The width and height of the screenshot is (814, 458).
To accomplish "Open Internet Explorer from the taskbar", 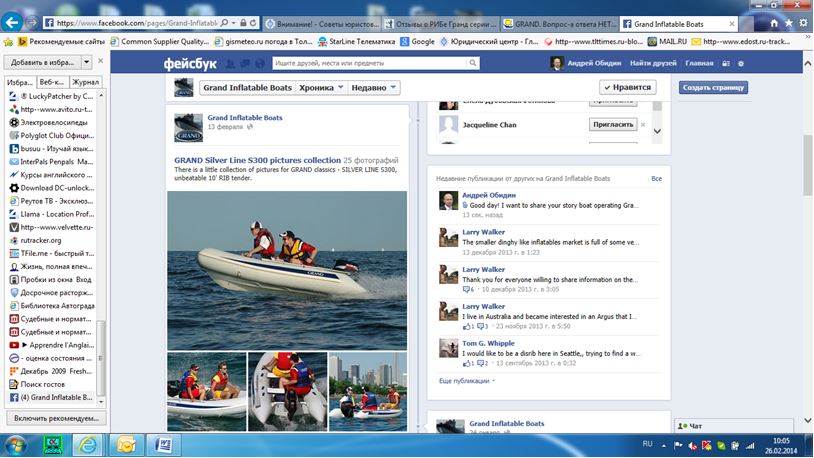I will coord(88,443).
